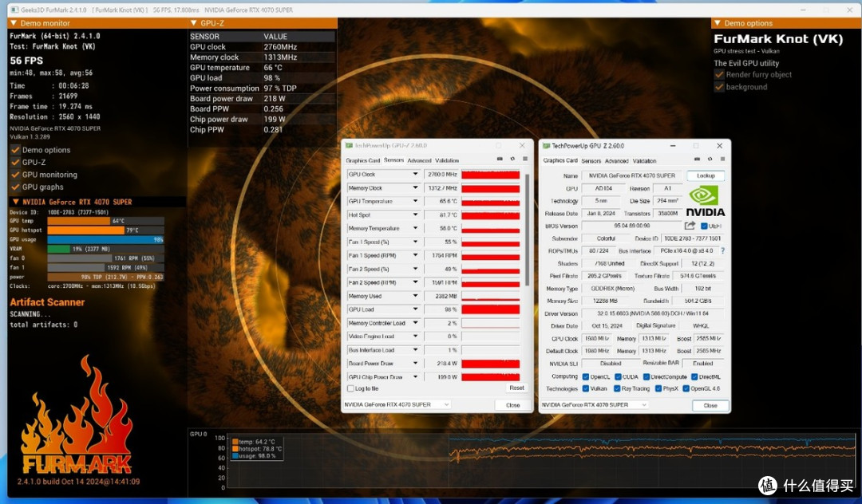Minimize the GPU-Z Graphics Card window
The width and height of the screenshot is (862, 504).
[673, 145]
